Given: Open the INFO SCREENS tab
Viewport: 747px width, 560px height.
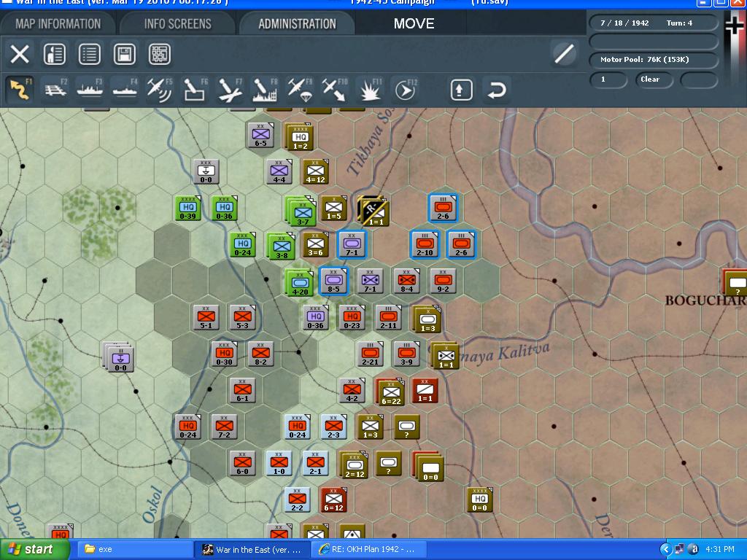Looking at the screenshot, I should [x=178, y=23].
